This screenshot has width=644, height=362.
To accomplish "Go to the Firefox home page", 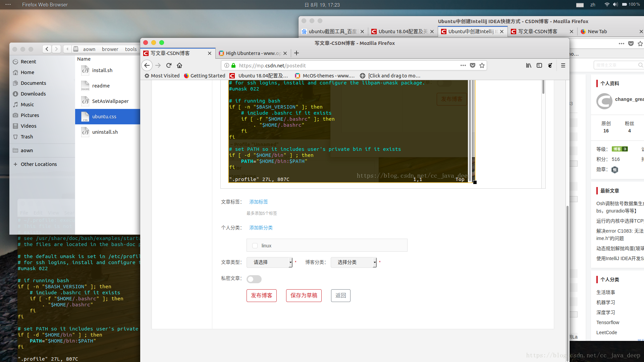I will [x=179, y=65].
